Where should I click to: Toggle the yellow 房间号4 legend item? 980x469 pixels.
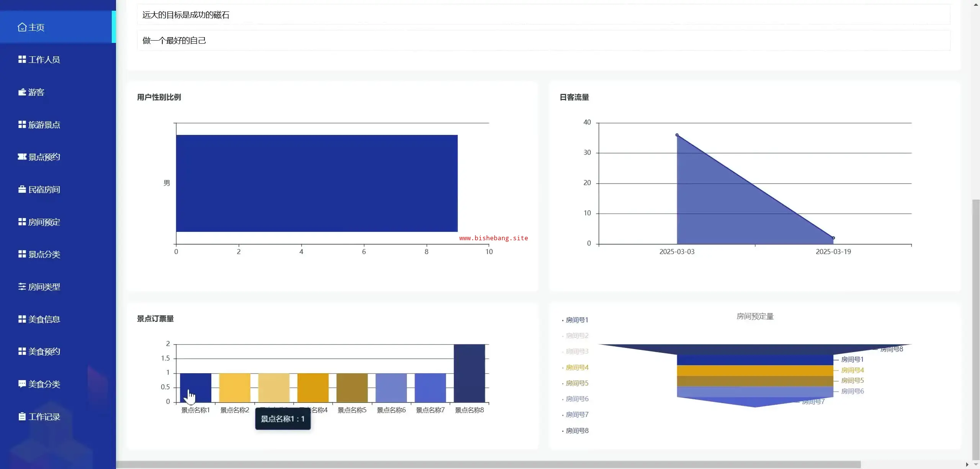[577, 367]
